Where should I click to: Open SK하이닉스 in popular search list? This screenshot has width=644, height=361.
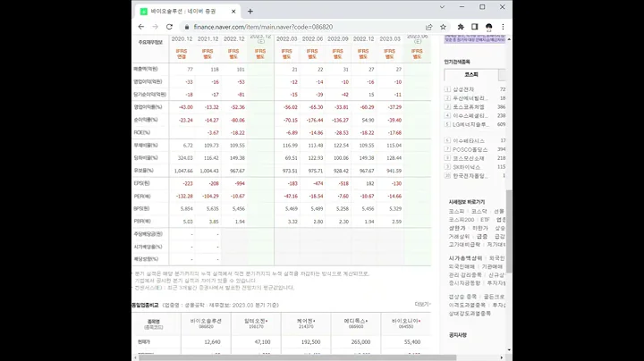coord(466,167)
